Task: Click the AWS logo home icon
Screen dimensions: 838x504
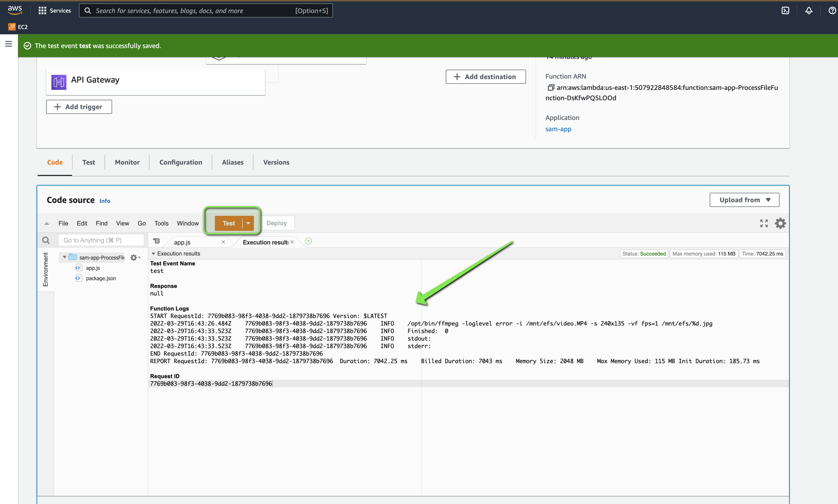Action: [15, 10]
